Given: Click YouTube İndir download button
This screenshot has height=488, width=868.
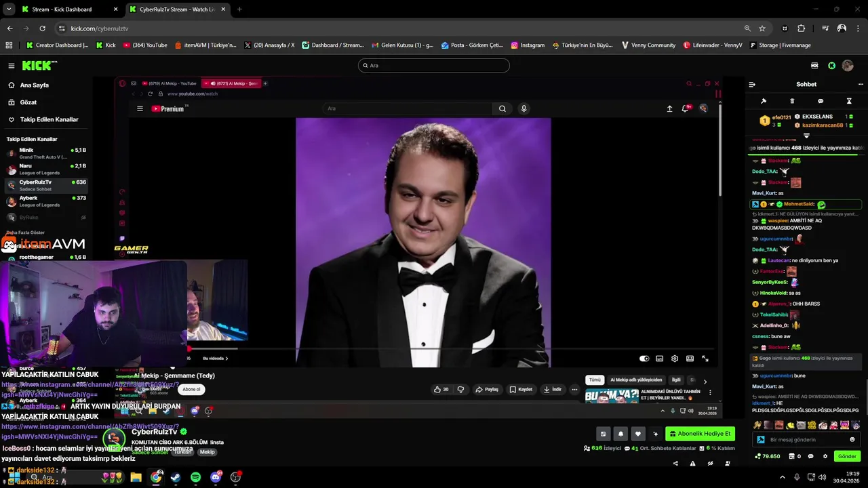Looking at the screenshot, I should coord(553,390).
